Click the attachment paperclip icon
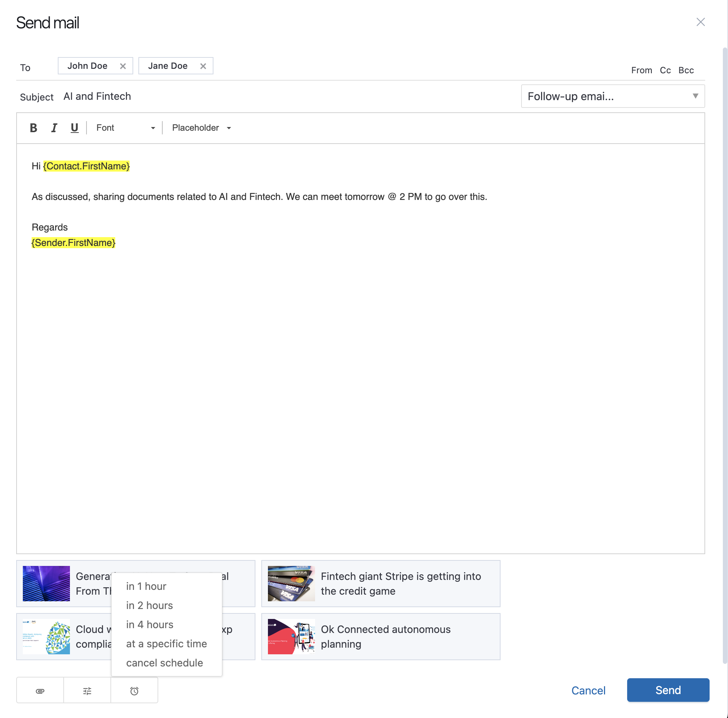728x718 pixels. tap(40, 690)
